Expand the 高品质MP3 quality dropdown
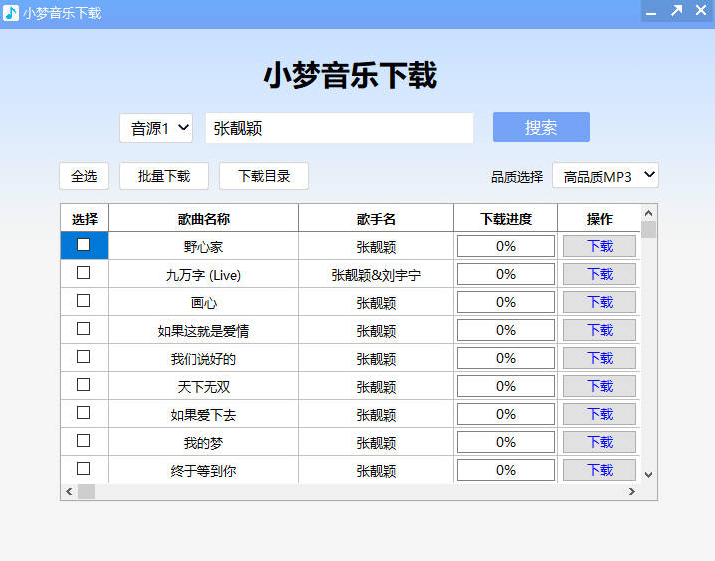715x561 pixels. coord(605,176)
